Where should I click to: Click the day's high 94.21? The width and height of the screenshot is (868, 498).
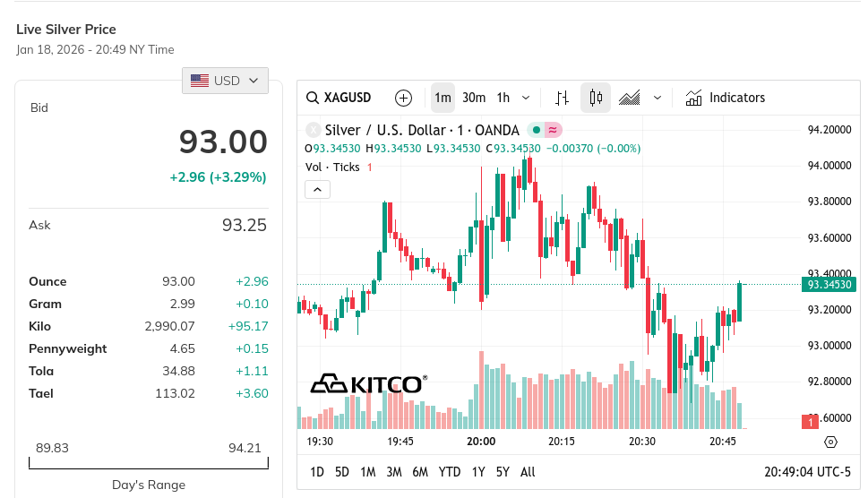[245, 448]
